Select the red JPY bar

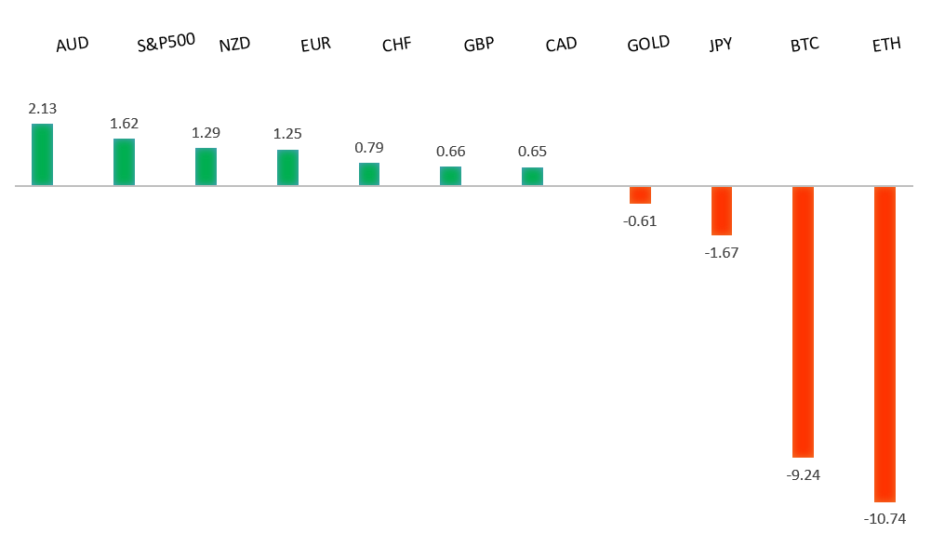(x=722, y=210)
